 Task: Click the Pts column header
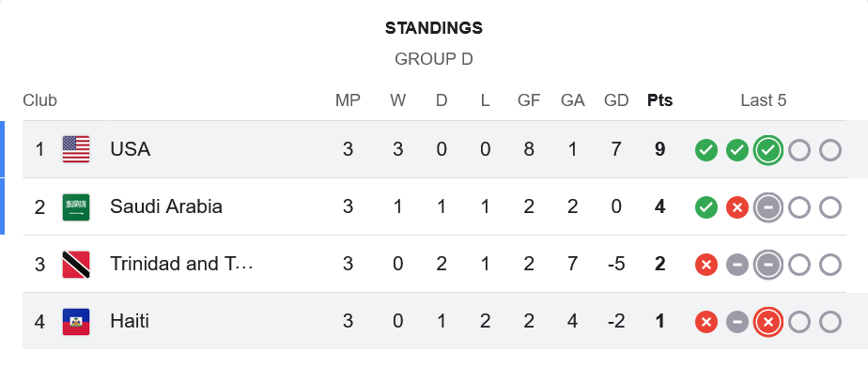point(659,100)
